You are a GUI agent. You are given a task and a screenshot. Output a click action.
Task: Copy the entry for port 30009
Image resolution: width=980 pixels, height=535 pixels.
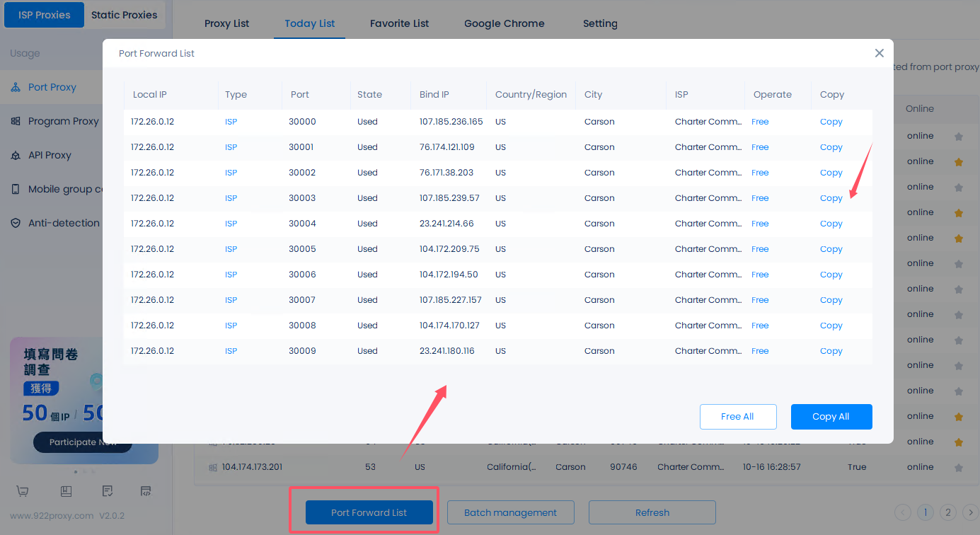click(831, 351)
